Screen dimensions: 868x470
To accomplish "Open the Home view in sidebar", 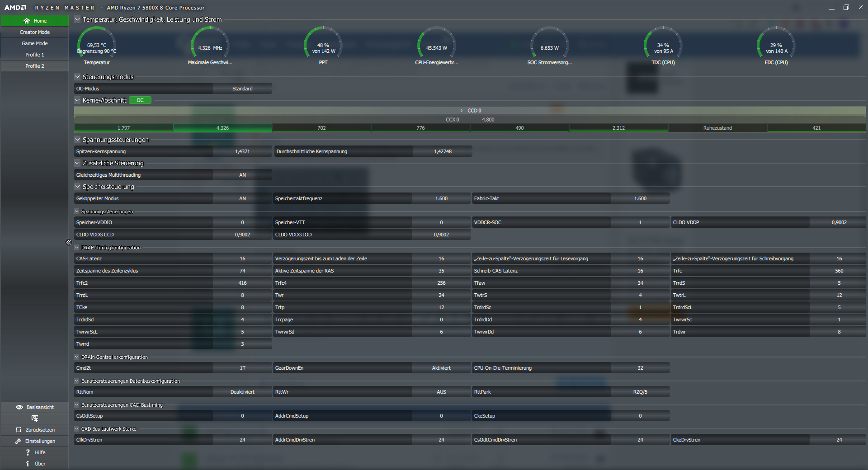I will click(x=35, y=21).
